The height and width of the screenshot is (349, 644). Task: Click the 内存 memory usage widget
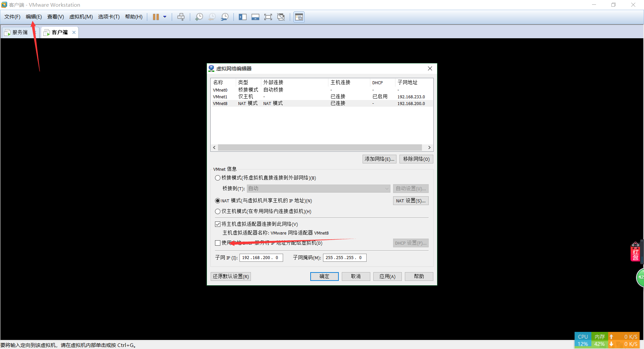point(599,340)
